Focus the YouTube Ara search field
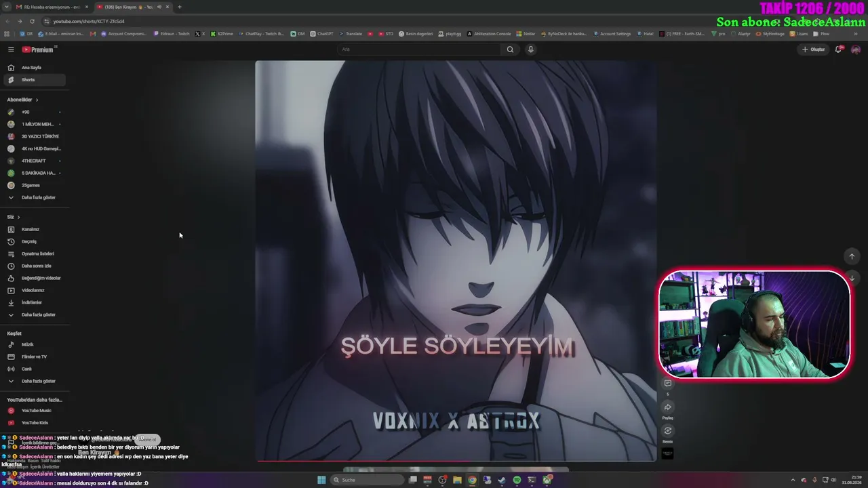The height and width of the screenshot is (488, 868). click(420, 49)
